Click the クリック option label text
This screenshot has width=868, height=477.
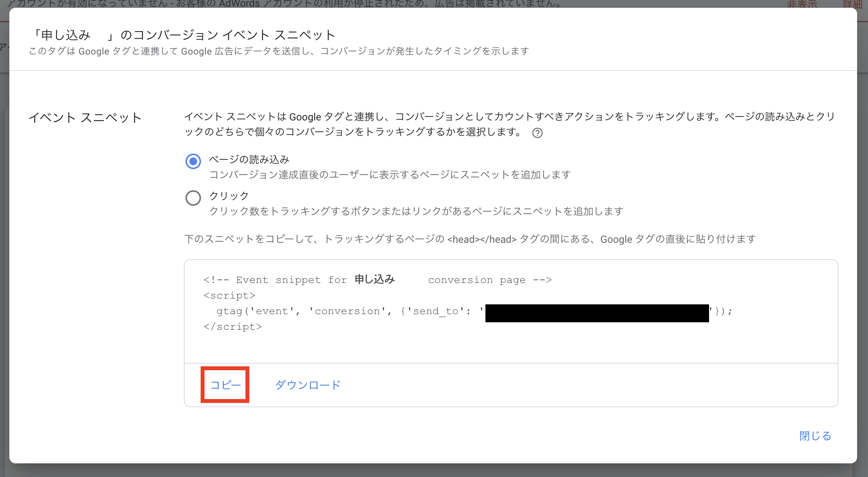coord(229,196)
